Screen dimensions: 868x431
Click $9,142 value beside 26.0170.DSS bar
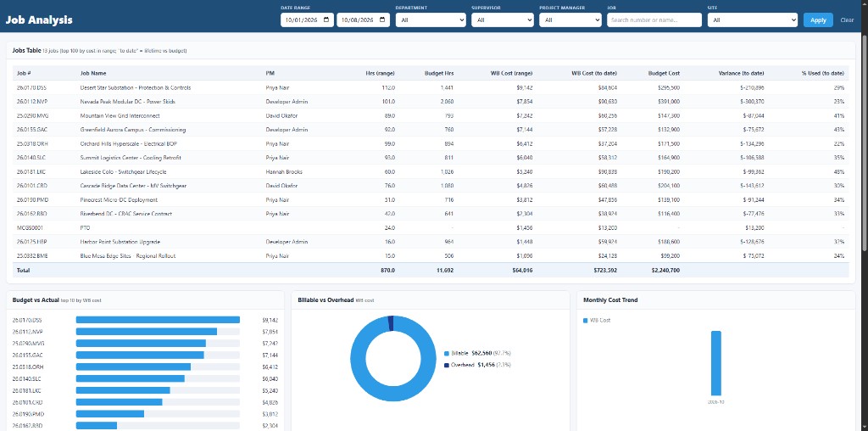click(x=270, y=320)
